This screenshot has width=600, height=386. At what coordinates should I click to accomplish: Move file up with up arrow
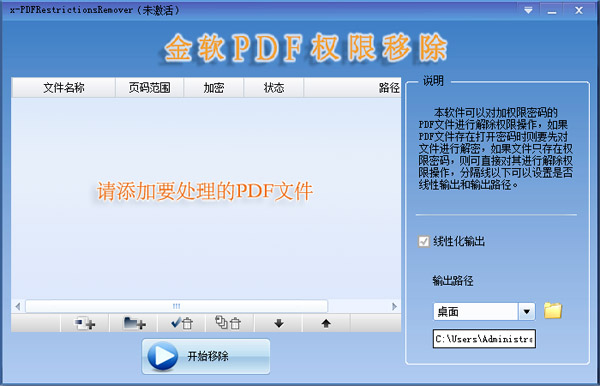pos(326,324)
